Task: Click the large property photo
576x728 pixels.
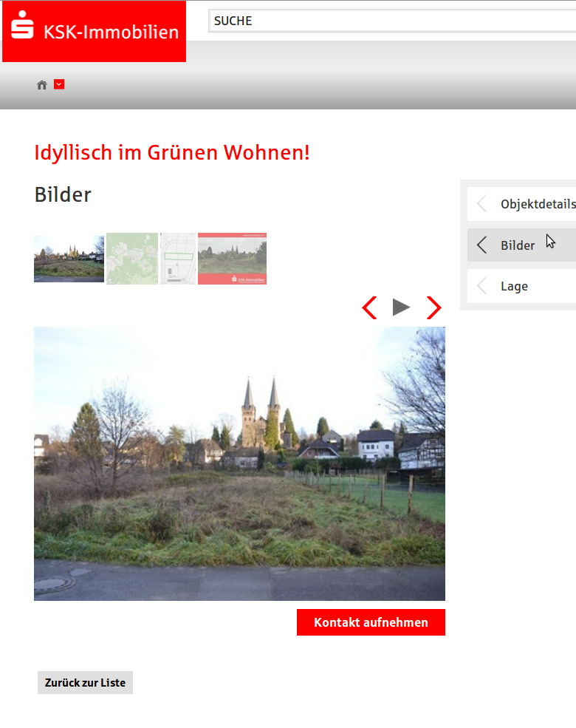Action: click(x=239, y=464)
